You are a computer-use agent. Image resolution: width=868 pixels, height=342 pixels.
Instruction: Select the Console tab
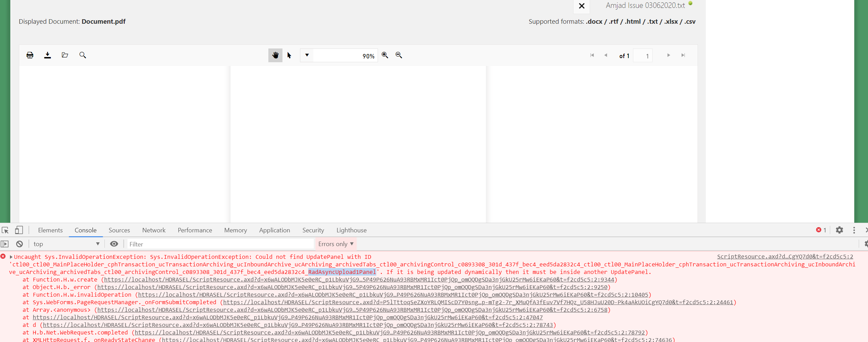click(86, 230)
